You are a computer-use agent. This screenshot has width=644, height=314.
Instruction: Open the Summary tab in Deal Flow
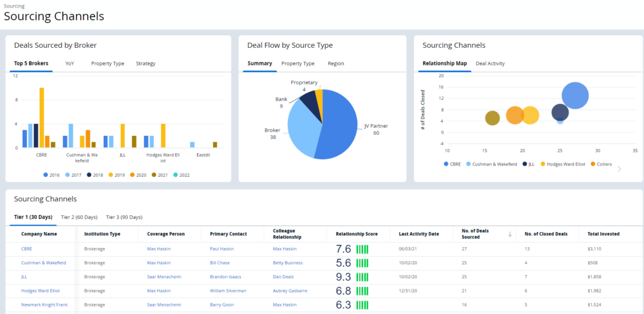click(260, 64)
